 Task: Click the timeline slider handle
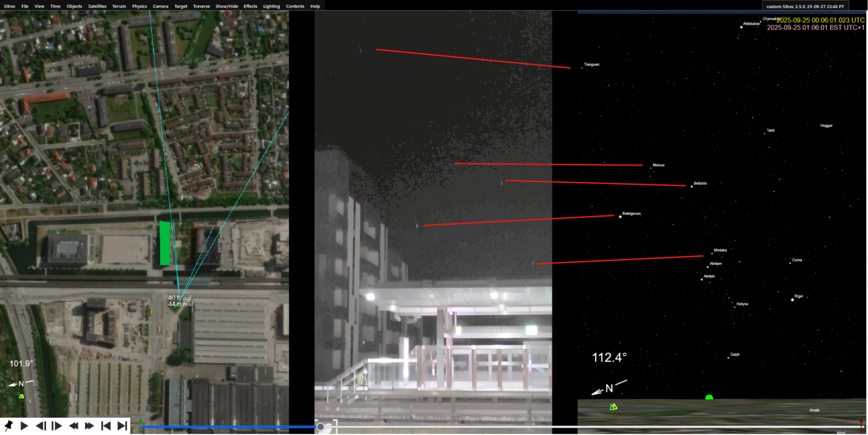coord(321,427)
